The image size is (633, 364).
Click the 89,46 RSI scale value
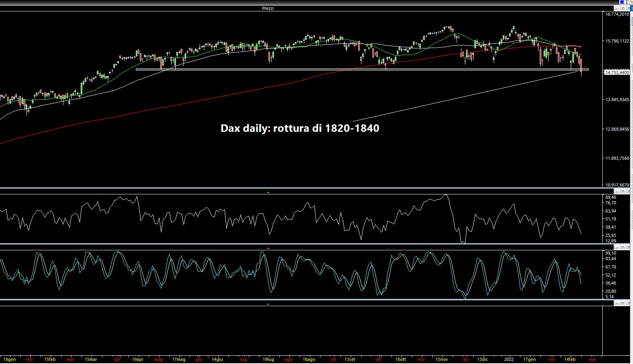click(x=611, y=197)
